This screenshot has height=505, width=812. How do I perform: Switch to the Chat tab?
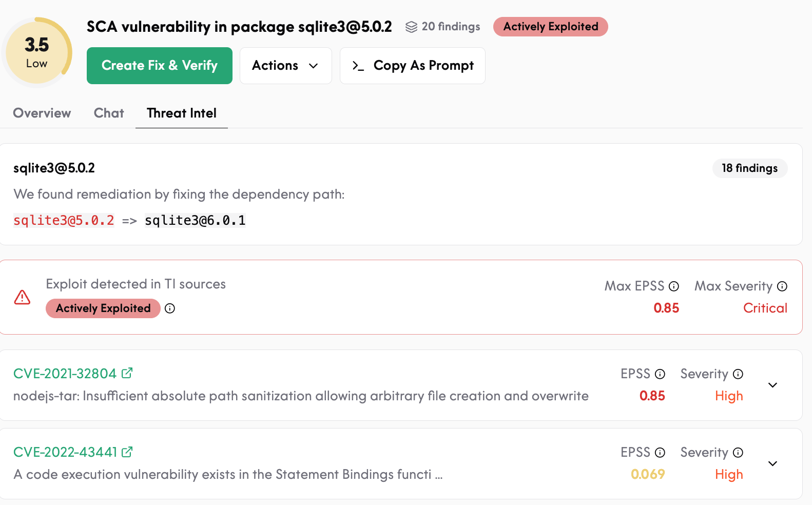click(109, 113)
